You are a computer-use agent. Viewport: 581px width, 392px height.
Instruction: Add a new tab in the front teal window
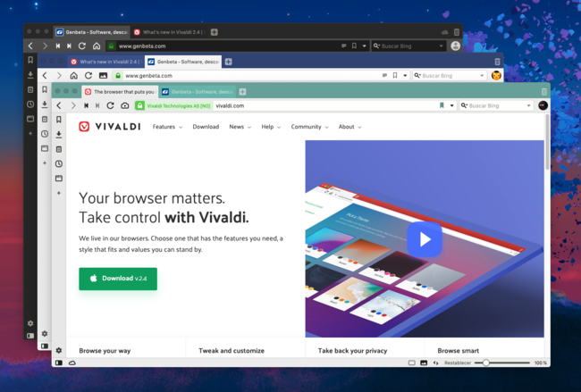242,92
